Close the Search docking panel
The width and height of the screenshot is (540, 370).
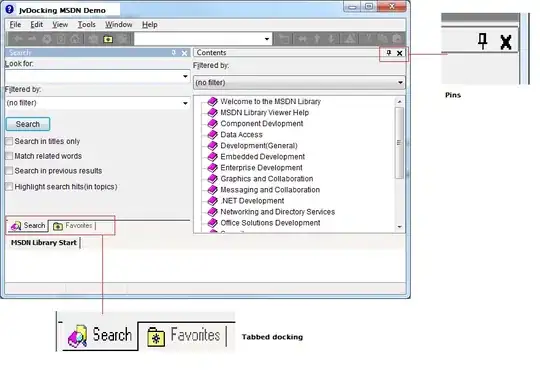185,53
